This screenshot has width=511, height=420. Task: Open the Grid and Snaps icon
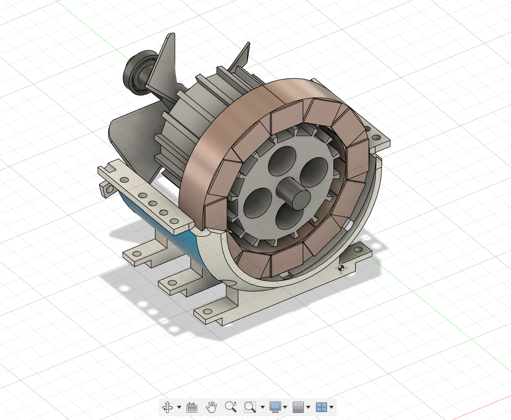tap(298, 407)
